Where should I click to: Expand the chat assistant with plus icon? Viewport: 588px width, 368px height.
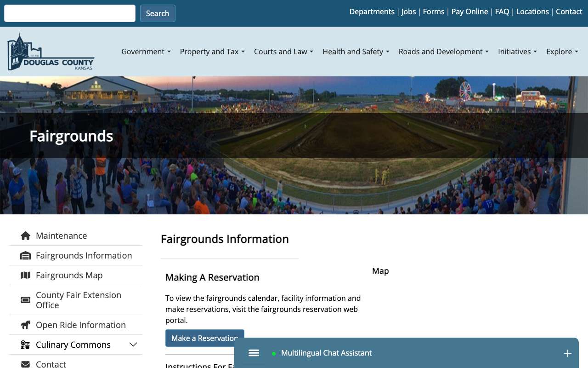568,353
